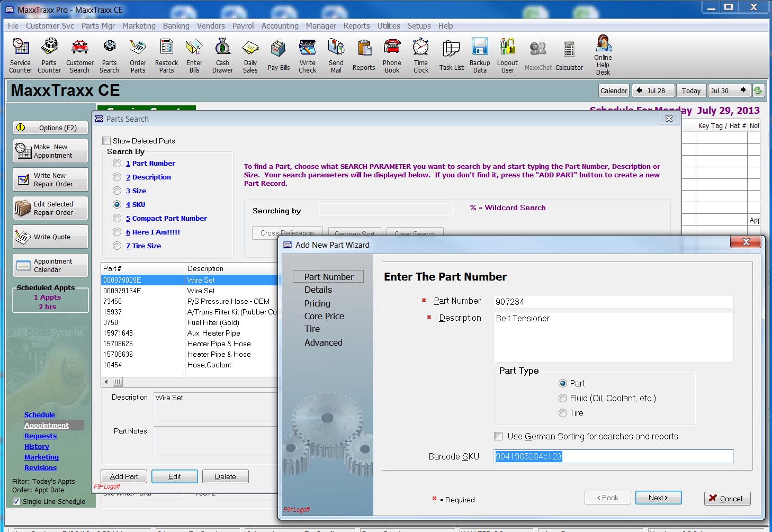Open MaxxChat from toolbar
This screenshot has width=772, height=532.
tap(538, 56)
